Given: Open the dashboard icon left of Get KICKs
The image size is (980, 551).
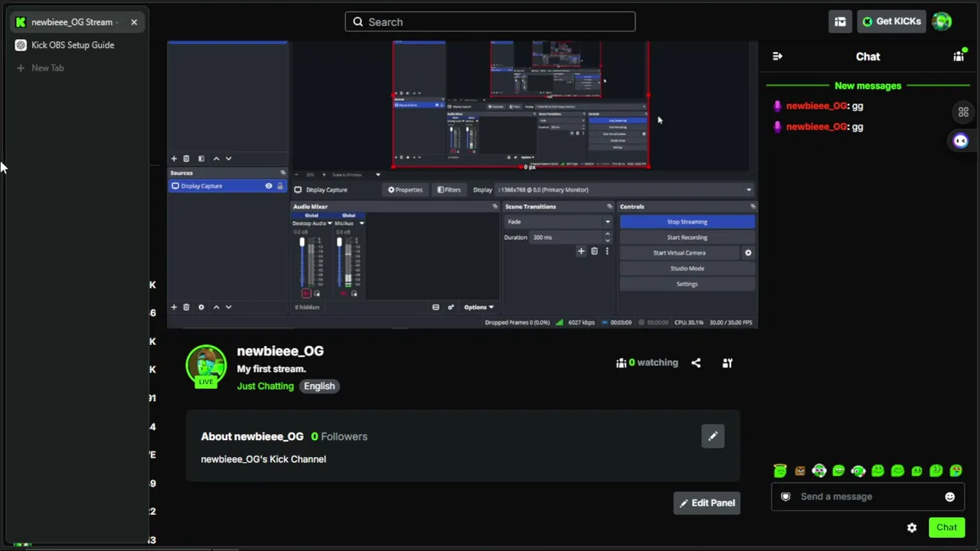Looking at the screenshot, I should pos(840,21).
